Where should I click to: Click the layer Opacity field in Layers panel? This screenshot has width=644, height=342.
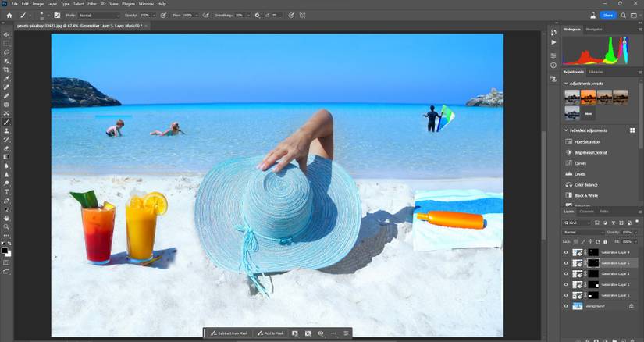coord(627,232)
